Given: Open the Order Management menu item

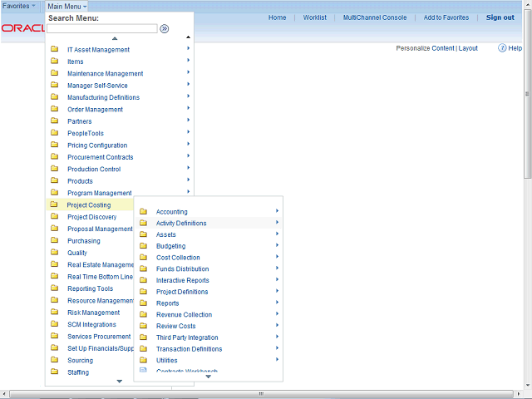Looking at the screenshot, I should pyautogui.click(x=95, y=110).
